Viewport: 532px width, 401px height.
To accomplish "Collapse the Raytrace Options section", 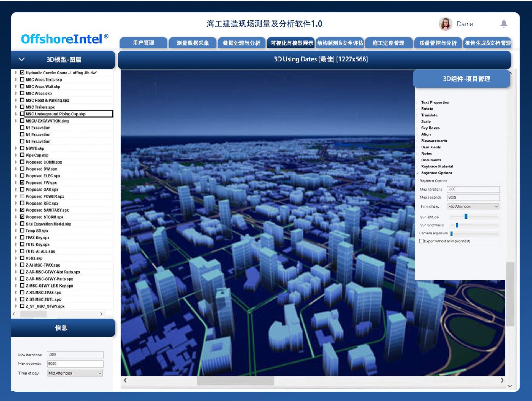I will (x=417, y=173).
